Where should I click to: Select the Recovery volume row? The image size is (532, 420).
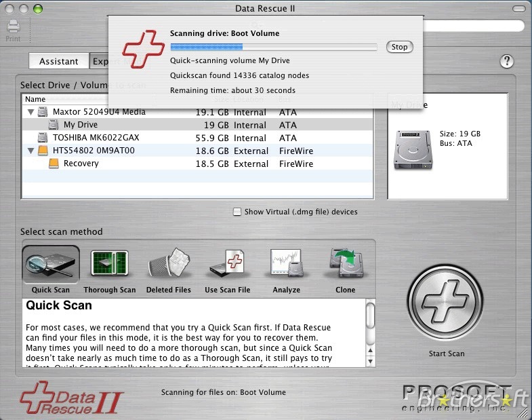point(197,164)
